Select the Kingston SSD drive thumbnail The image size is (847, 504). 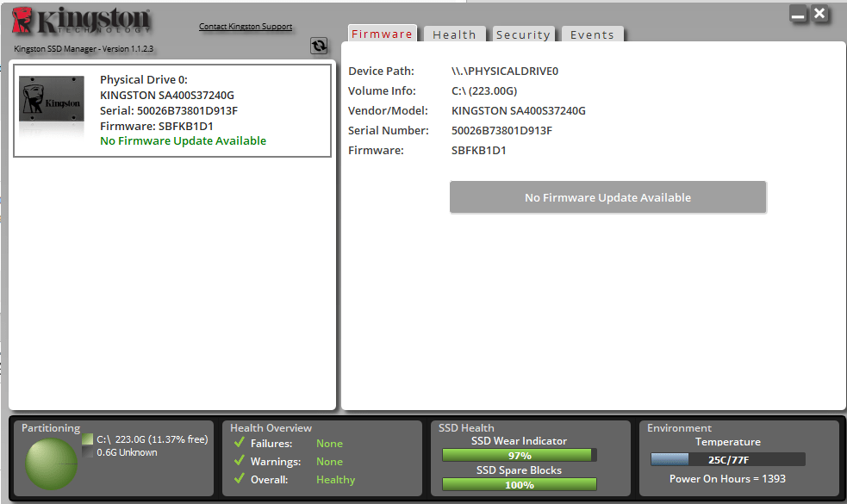click(x=52, y=99)
